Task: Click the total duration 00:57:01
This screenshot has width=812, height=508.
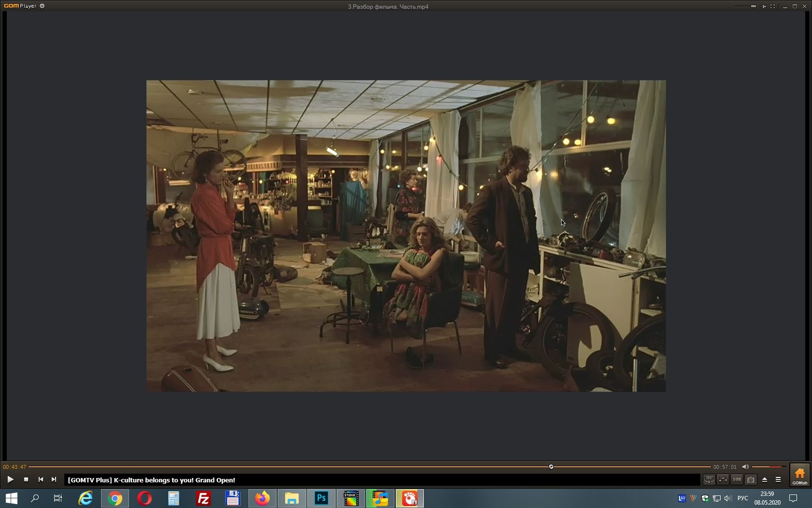Action: 725,467
